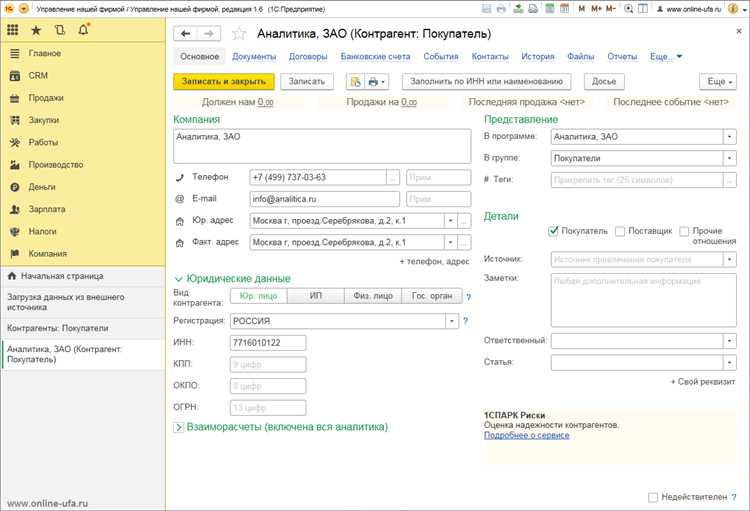Select Гос. орган contractor type

[432, 296]
